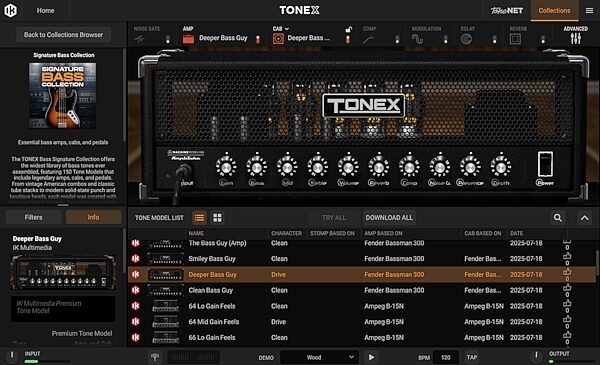Click IK icon on Smiley Bass Guy row

click(135, 259)
